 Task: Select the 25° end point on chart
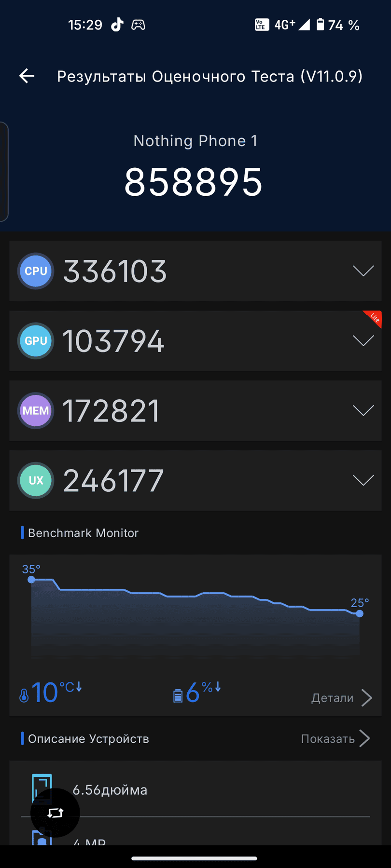(360, 613)
